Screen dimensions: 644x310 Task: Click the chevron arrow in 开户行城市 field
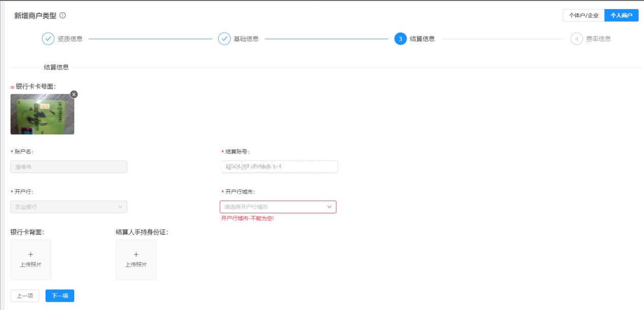330,207
